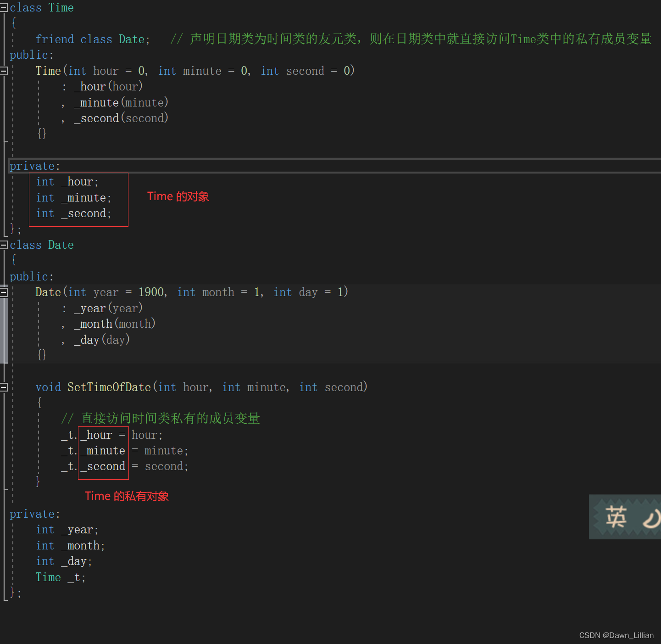Collapse the class Date definition

[x=4, y=245]
